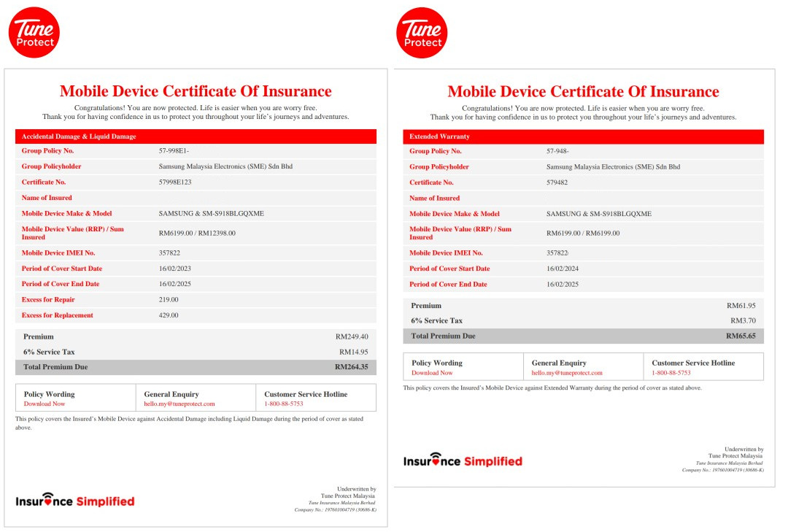Click 'Name of Insured' label in Extended Warranty certificate
Image resolution: width=788 pixels, height=532 pixels.
(x=434, y=198)
